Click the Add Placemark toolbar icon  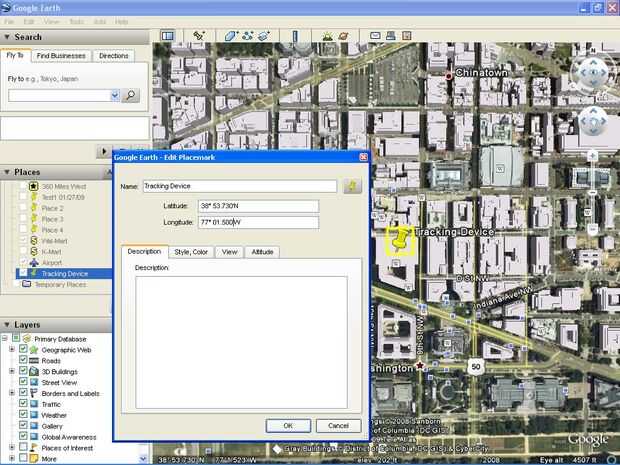point(198,36)
